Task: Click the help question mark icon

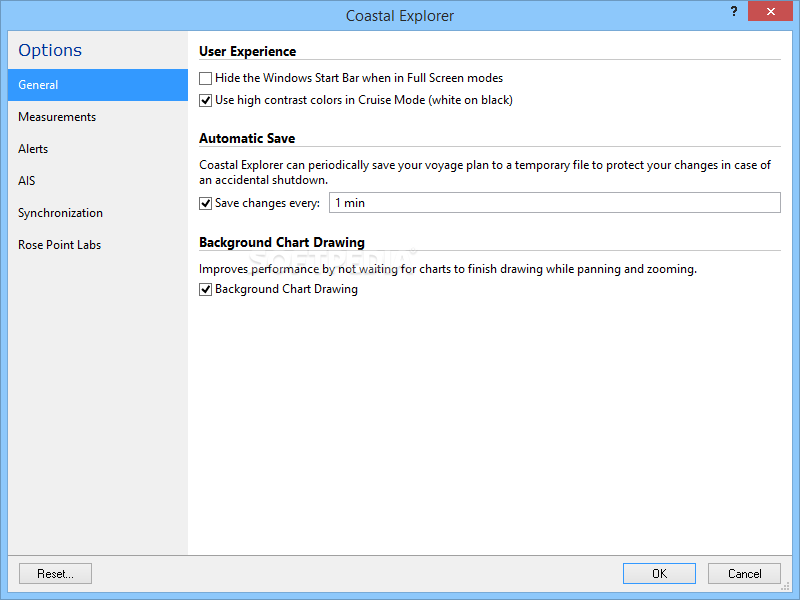Action: (x=734, y=11)
